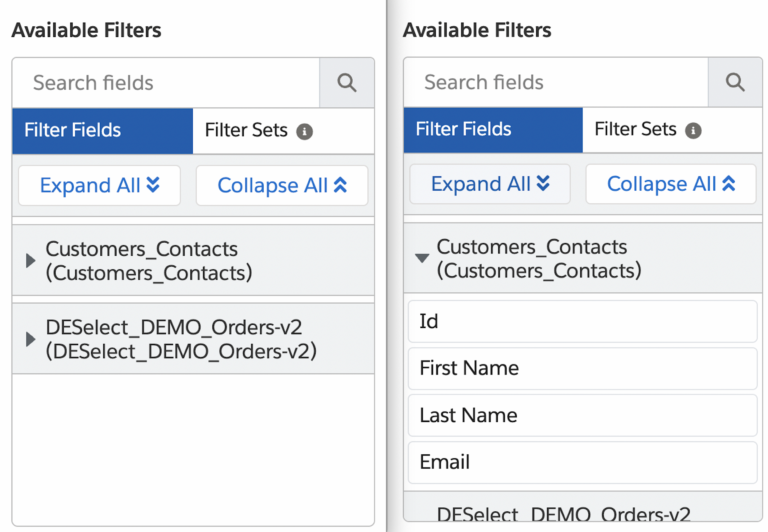Focus the Search fields input in left panel
The image size is (768, 532).
pyautogui.click(x=166, y=83)
